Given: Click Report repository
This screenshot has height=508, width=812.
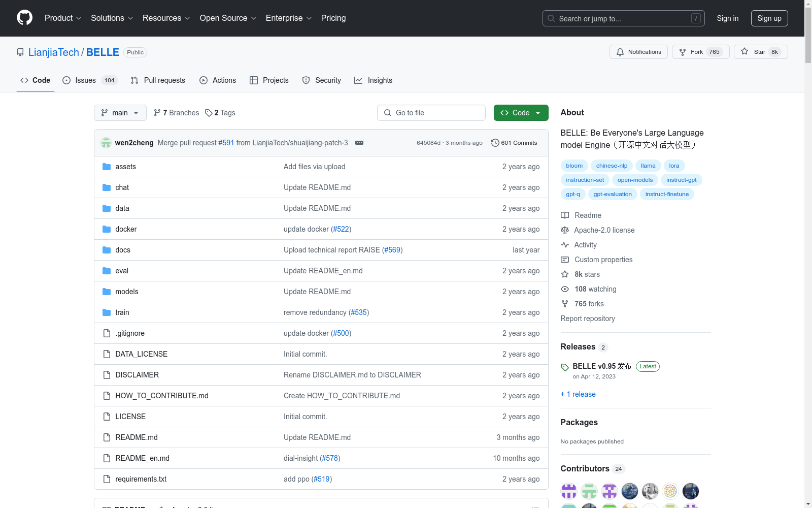Looking at the screenshot, I should (588, 319).
